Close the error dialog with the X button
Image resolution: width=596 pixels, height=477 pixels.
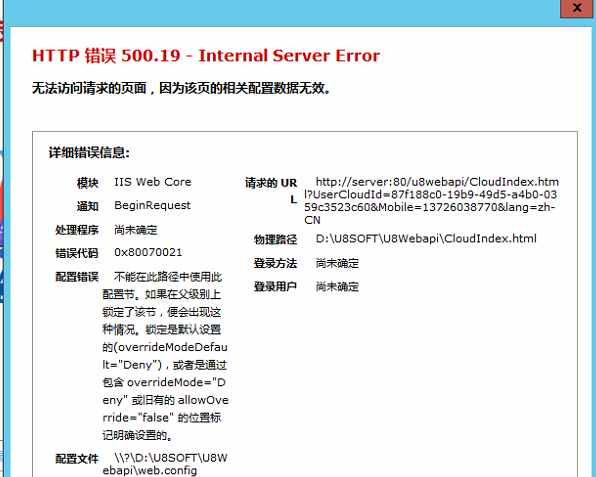577,8
